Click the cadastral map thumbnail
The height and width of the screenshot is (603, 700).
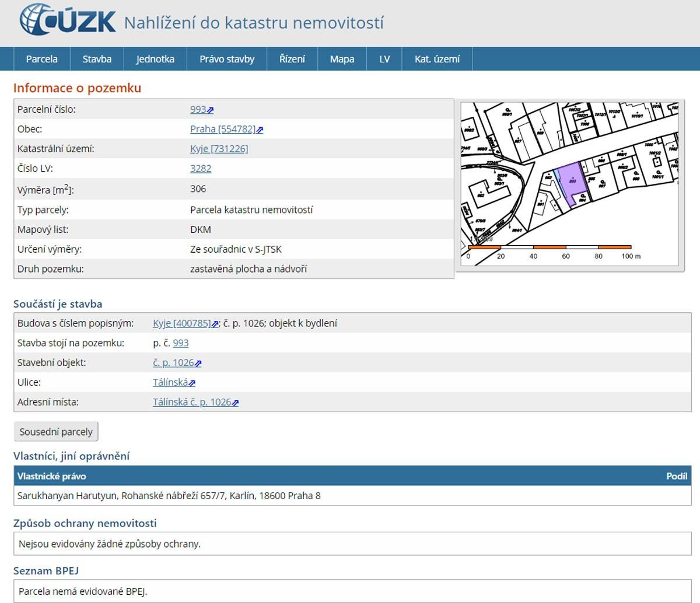coord(569,183)
